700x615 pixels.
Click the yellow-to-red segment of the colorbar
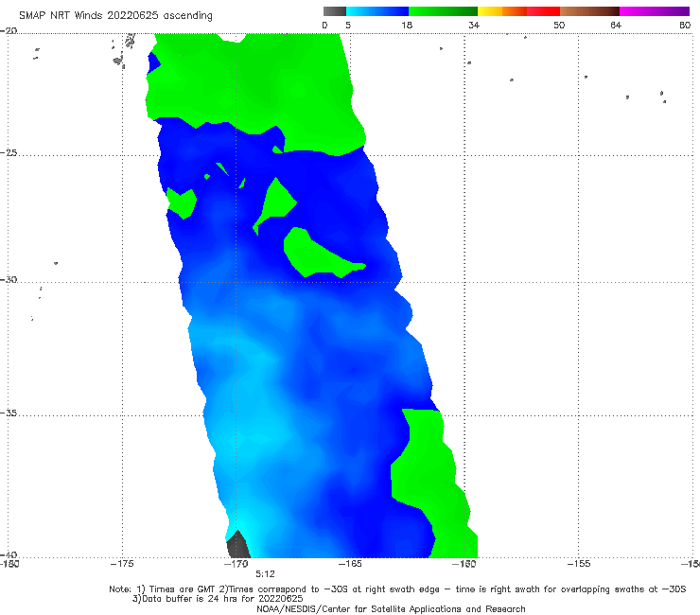[x=518, y=11]
